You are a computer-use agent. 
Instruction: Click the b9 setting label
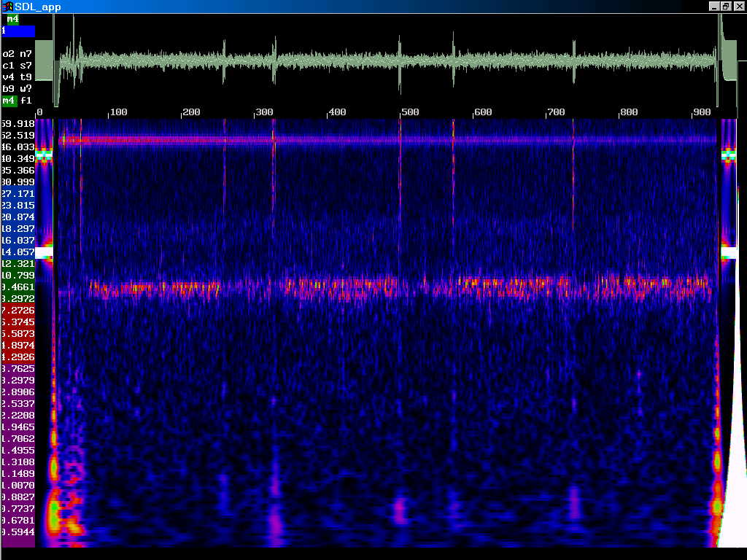[9, 88]
